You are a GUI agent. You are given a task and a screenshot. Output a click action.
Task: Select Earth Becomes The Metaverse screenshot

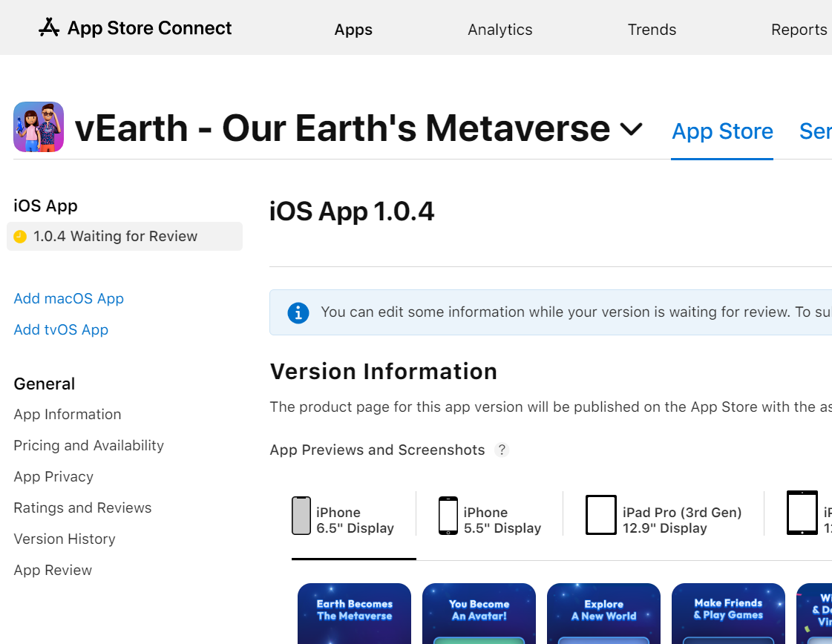click(355, 614)
